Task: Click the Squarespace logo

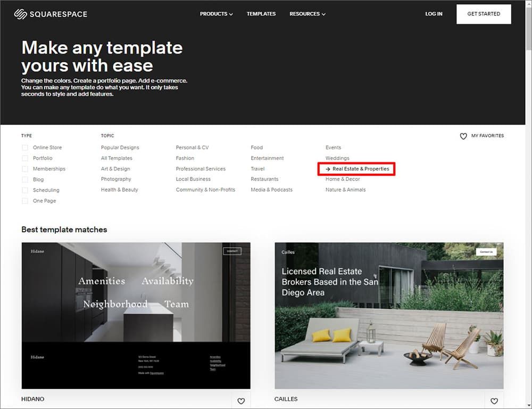Action: (x=51, y=14)
